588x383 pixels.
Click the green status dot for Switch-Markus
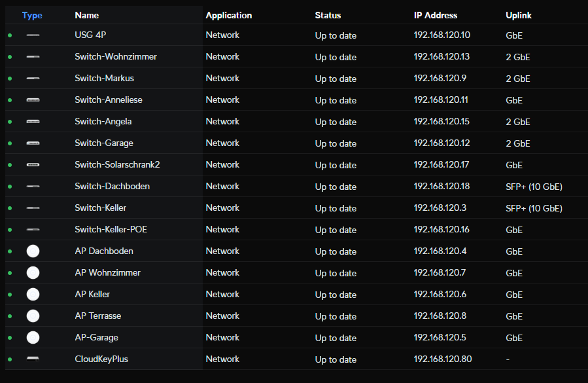coord(10,79)
